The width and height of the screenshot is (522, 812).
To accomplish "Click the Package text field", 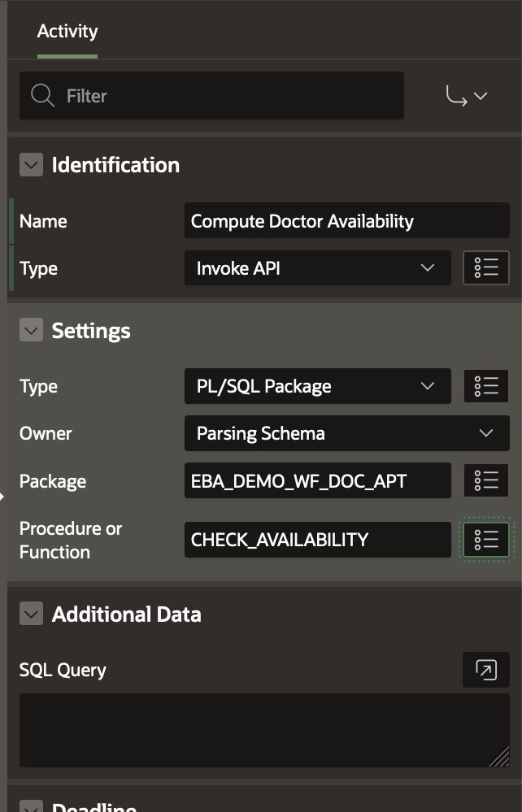I will 317,481.
